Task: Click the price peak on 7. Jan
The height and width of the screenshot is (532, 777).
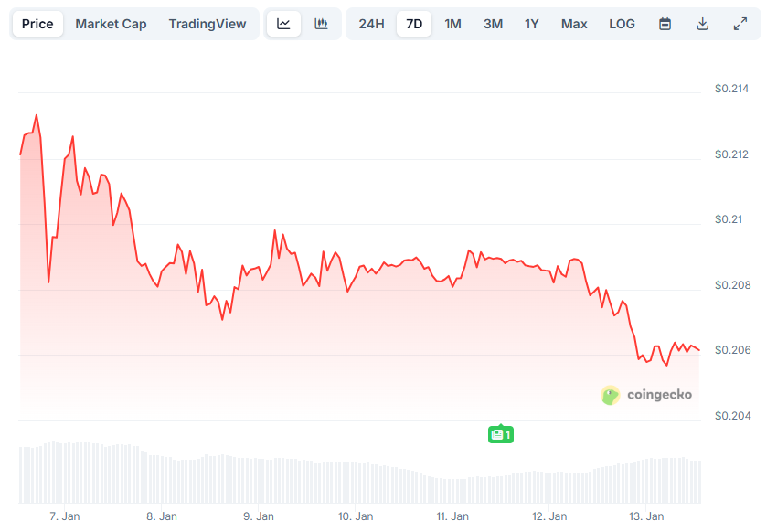Action: click(x=37, y=115)
